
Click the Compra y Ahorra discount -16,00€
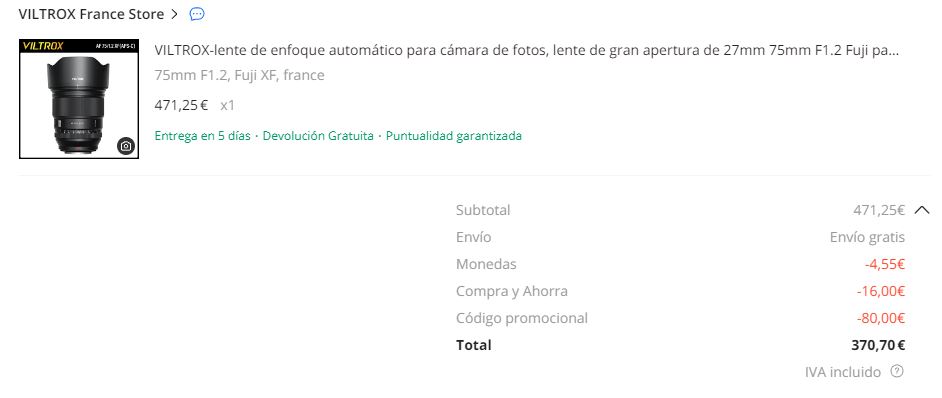click(x=880, y=291)
